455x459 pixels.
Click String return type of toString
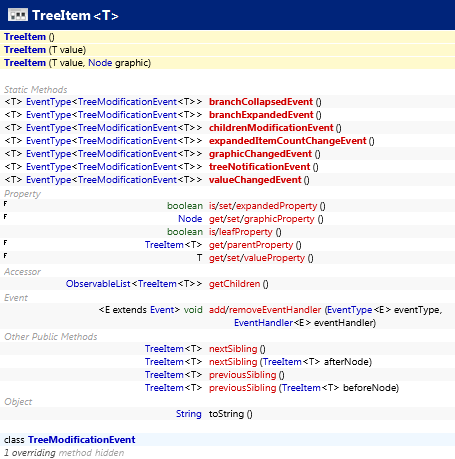coord(189,414)
